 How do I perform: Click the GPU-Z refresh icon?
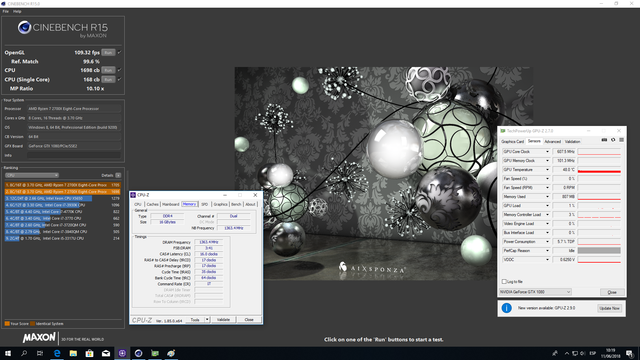tap(613, 140)
